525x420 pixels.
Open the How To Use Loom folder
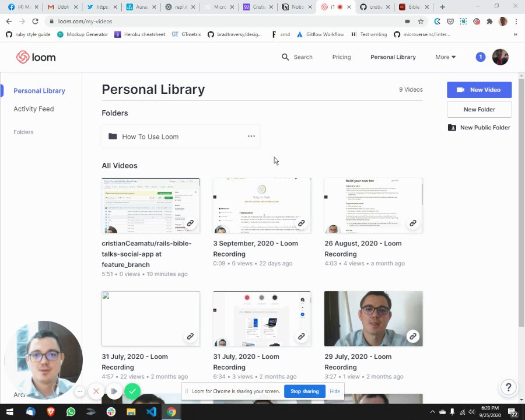(180, 136)
